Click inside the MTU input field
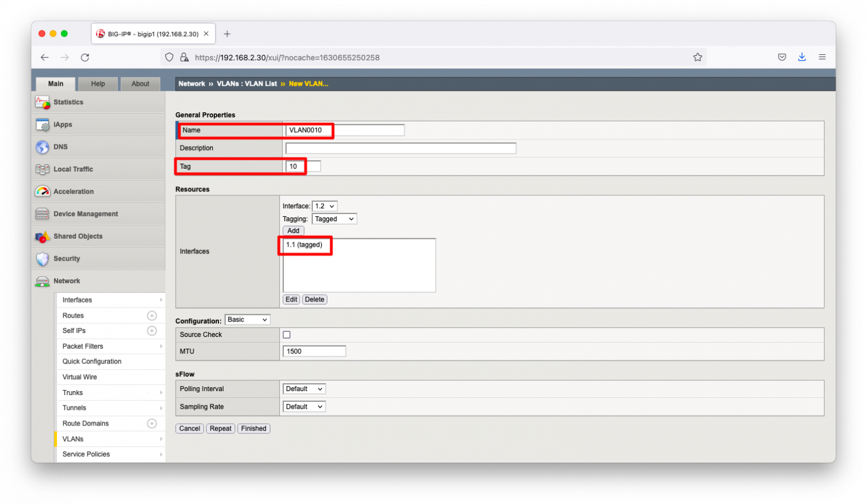This screenshot has height=504, width=867. coord(314,350)
